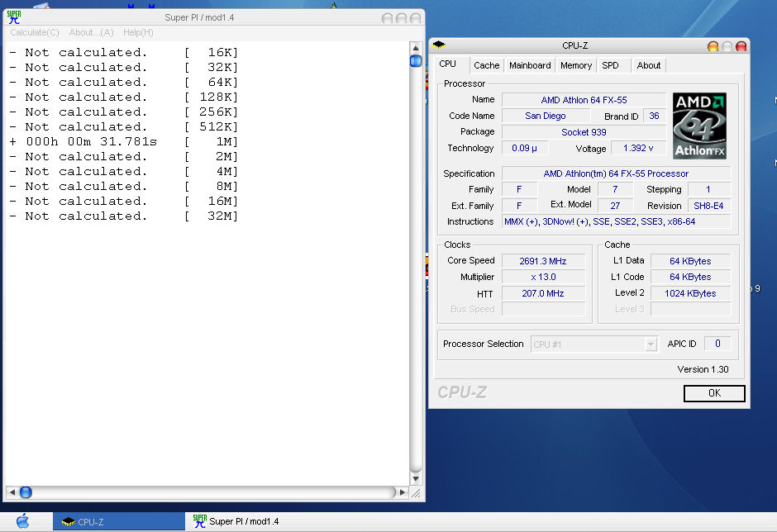Click the Super PI horizontal scrollbar left arrow
This screenshot has height=532, width=777.
(12, 492)
